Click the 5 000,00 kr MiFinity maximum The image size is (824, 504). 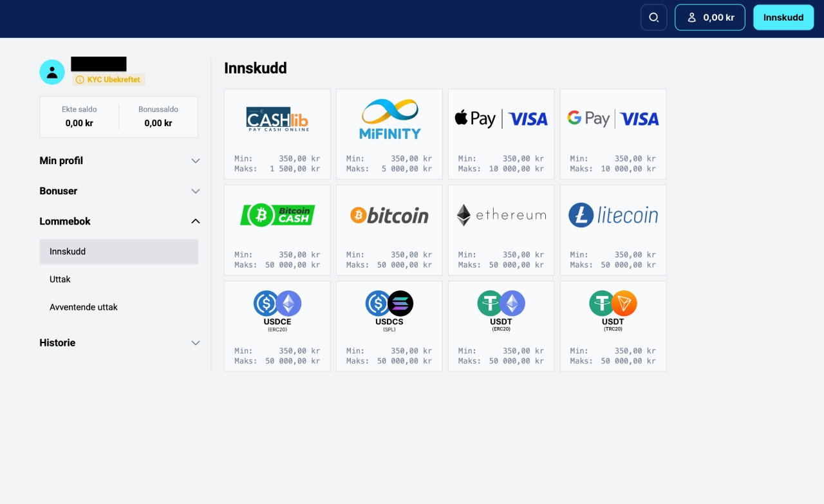pyautogui.click(x=407, y=169)
